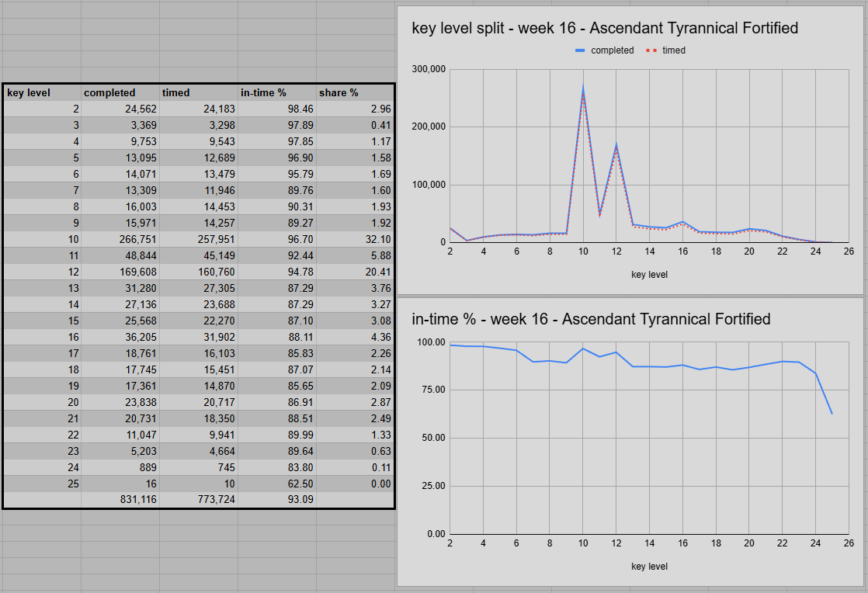Click the total completed cell 831,116
Viewport: 868px width, 593px height.
point(120,500)
